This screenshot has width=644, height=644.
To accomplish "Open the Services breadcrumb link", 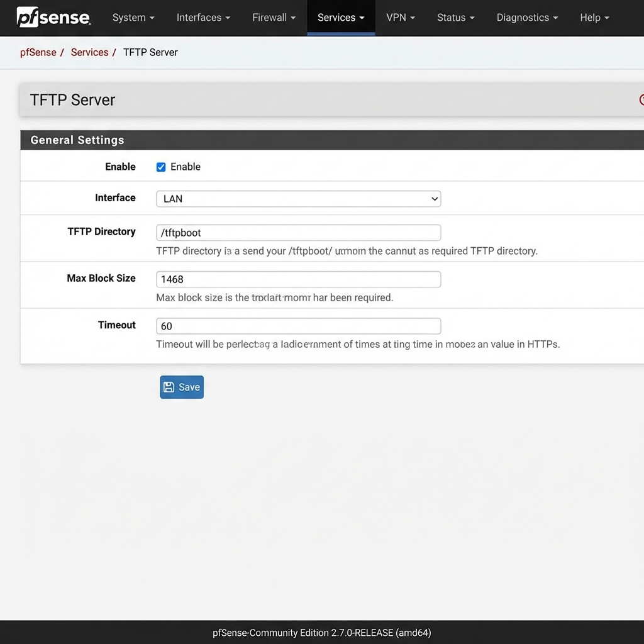I will (89, 52).
